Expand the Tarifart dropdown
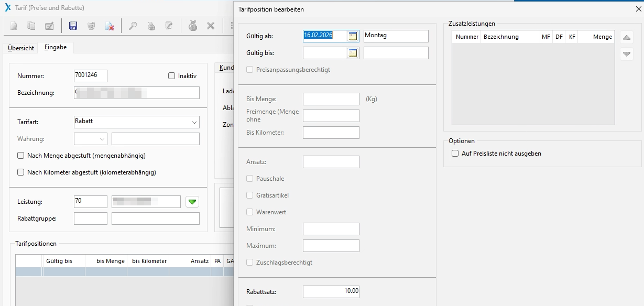644x306 pixels. [194, 122]
